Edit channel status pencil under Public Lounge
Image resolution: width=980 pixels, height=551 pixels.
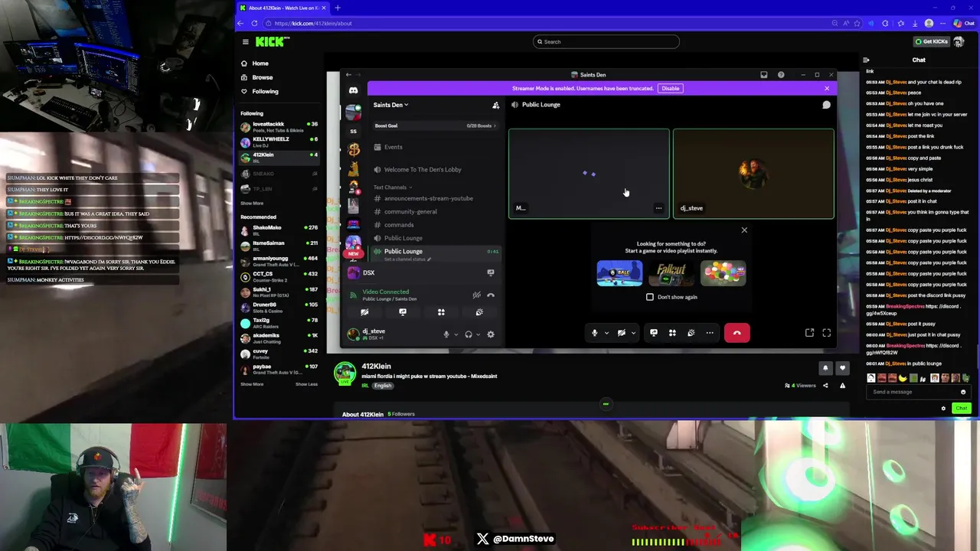[x=429, y=259]
